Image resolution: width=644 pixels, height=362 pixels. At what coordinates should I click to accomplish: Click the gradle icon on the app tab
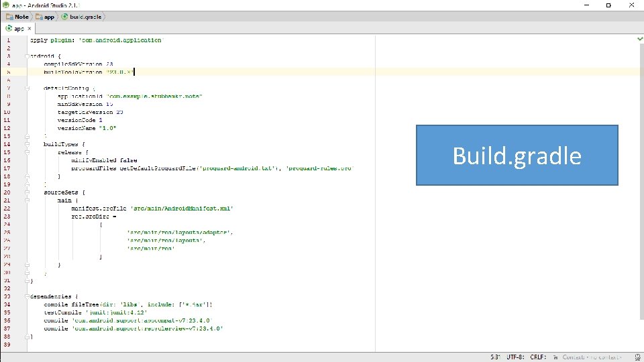point(9,28)
